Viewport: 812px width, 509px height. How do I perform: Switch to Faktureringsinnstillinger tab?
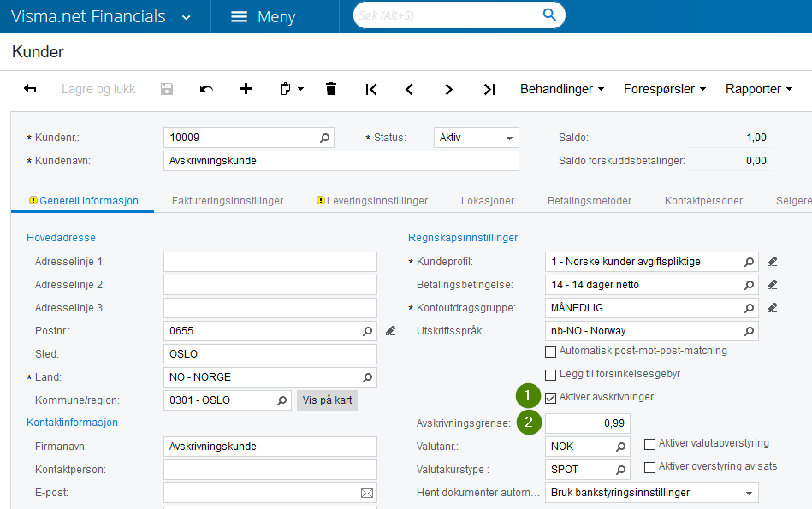(x=228, y=201)
